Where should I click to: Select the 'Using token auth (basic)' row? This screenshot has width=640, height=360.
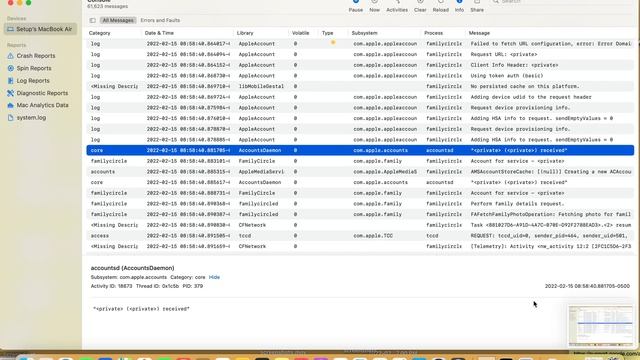(360, 76)
